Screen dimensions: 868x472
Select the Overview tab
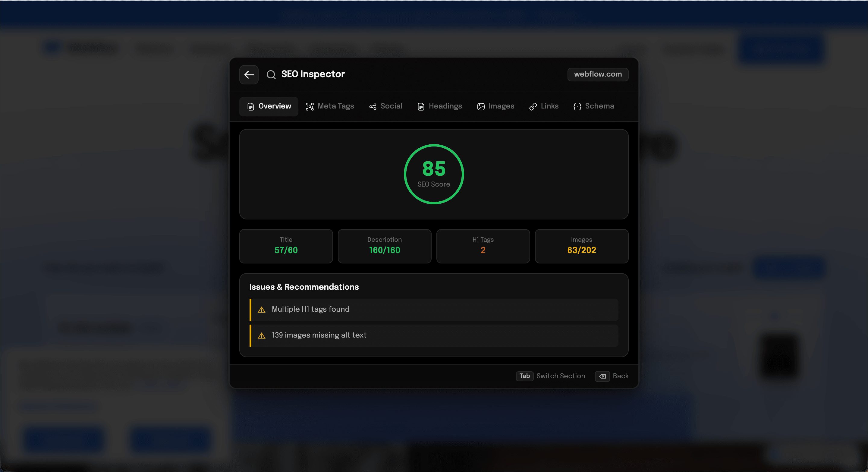tap(269, 106)
